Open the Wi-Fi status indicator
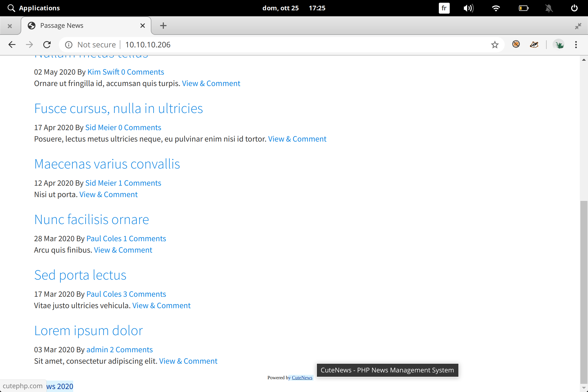Screen dimensions: 588x392 (x=496, y=8)
